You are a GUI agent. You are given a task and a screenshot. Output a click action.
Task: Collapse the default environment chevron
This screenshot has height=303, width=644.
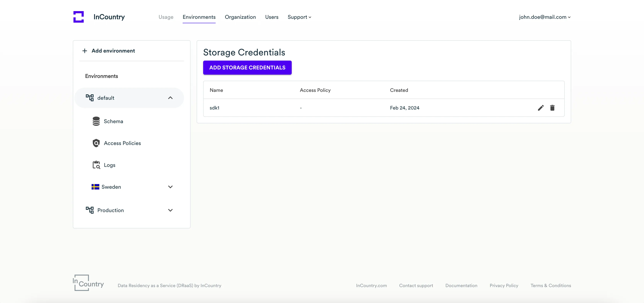pos(170,98)
